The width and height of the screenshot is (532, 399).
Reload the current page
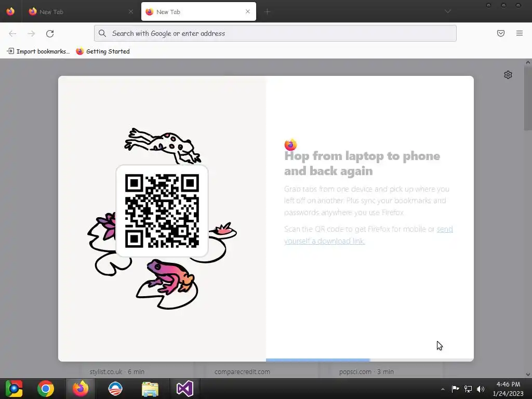(x=50, y=34)
